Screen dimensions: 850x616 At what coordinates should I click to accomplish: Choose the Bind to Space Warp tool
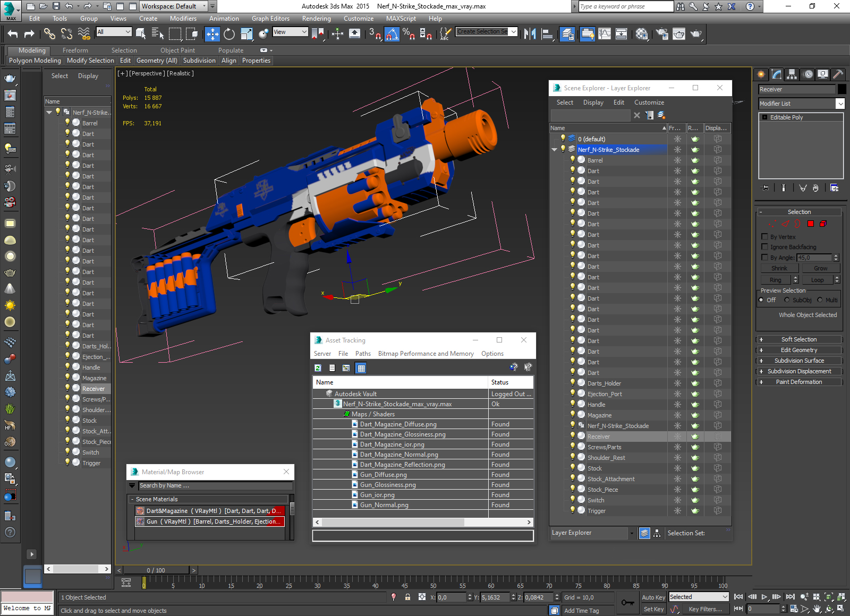84,34
